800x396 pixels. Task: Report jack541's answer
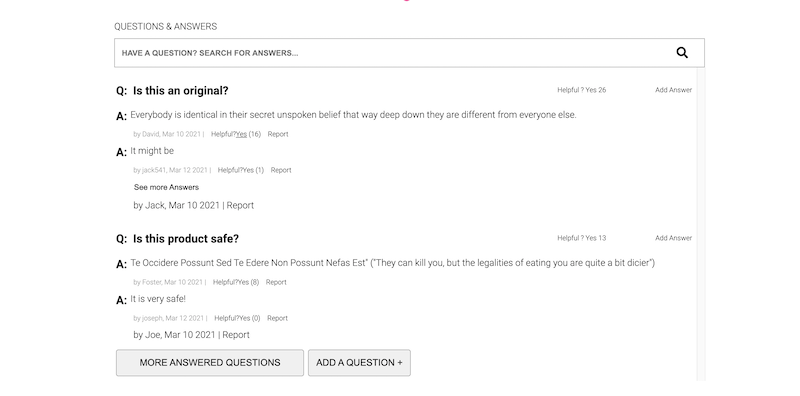(281, 170)
